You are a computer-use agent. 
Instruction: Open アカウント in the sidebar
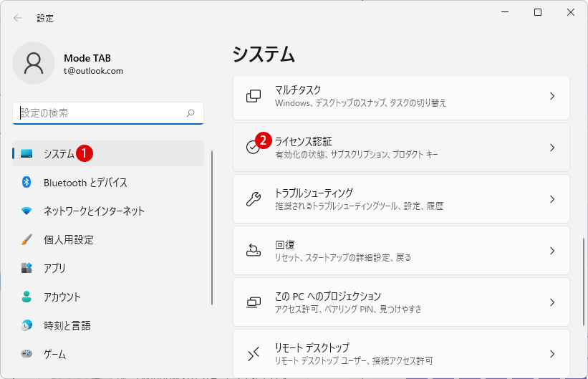[x=108, y=297]
